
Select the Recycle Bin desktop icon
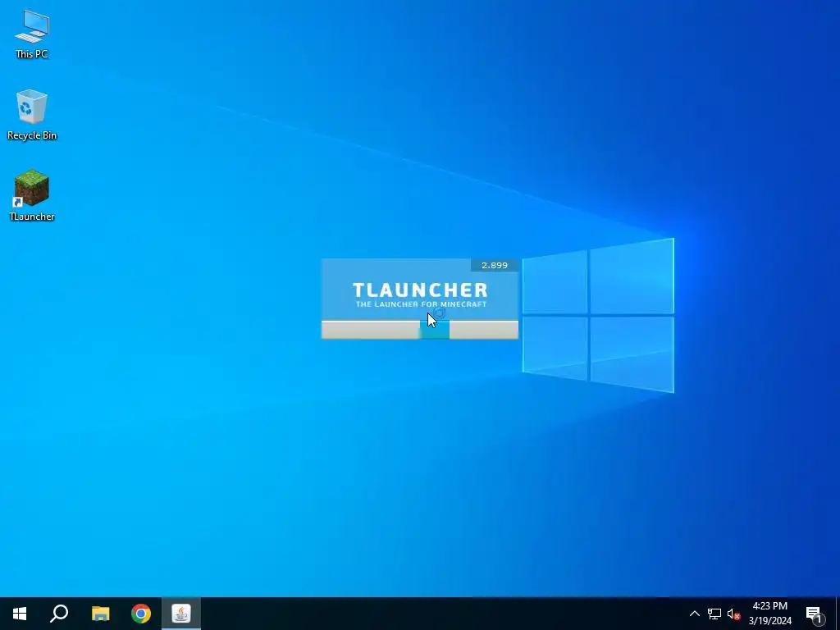pos(32,115)
